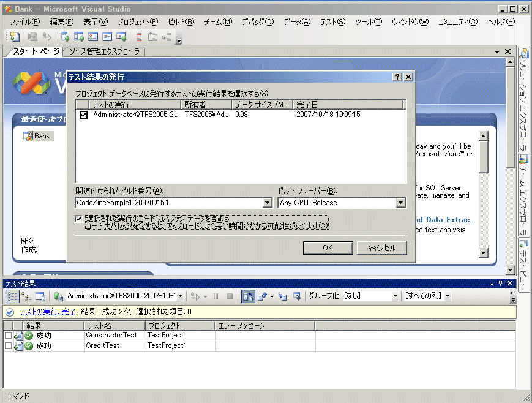This screenshot has width=532, height=403.
Task: Open the Test Runs window icon
Action: 121,37
